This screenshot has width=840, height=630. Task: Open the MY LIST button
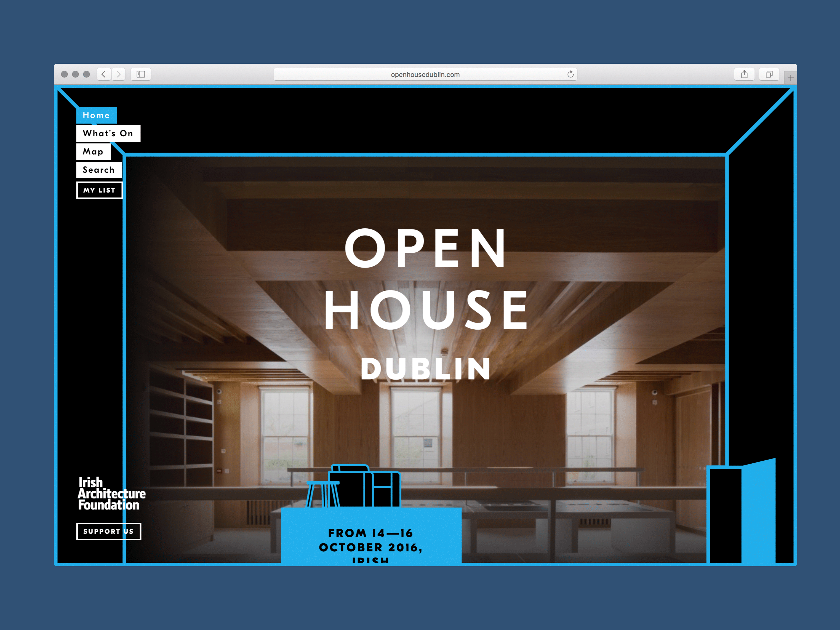point(100,190)
